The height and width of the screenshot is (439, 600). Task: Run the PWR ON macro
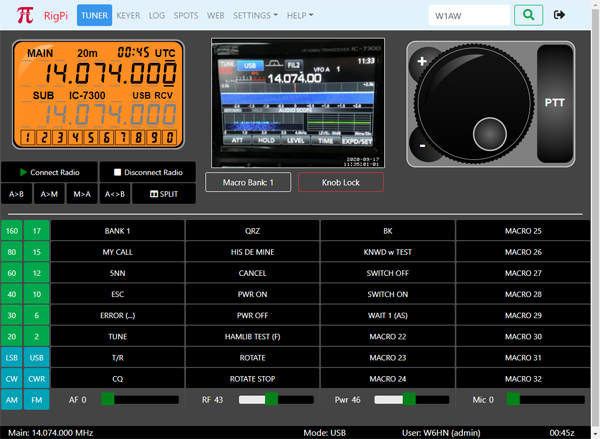(253, 294)
